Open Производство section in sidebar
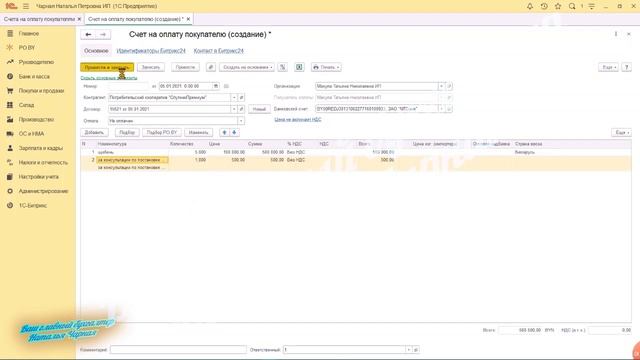This screenshot has width=640, height=360. 36,119
